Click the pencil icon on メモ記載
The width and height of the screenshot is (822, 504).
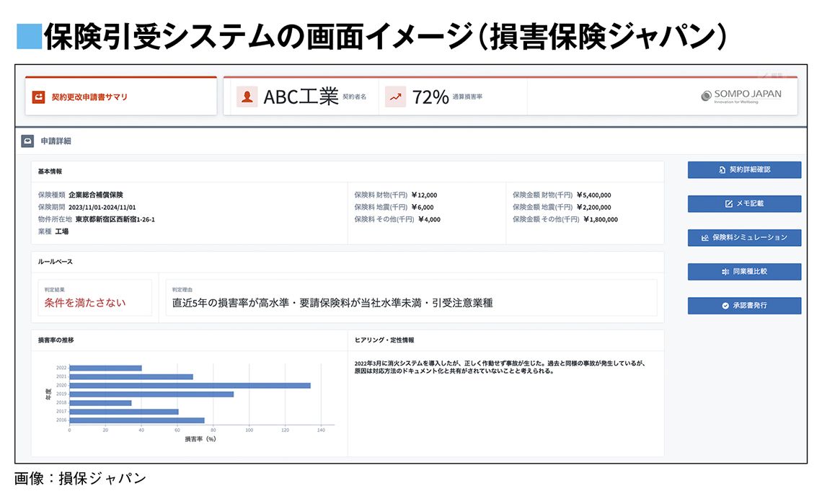(x=728, y=204)
